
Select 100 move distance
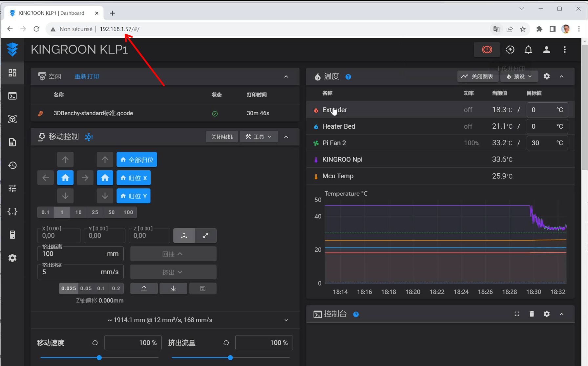click(x=128, y=212)
